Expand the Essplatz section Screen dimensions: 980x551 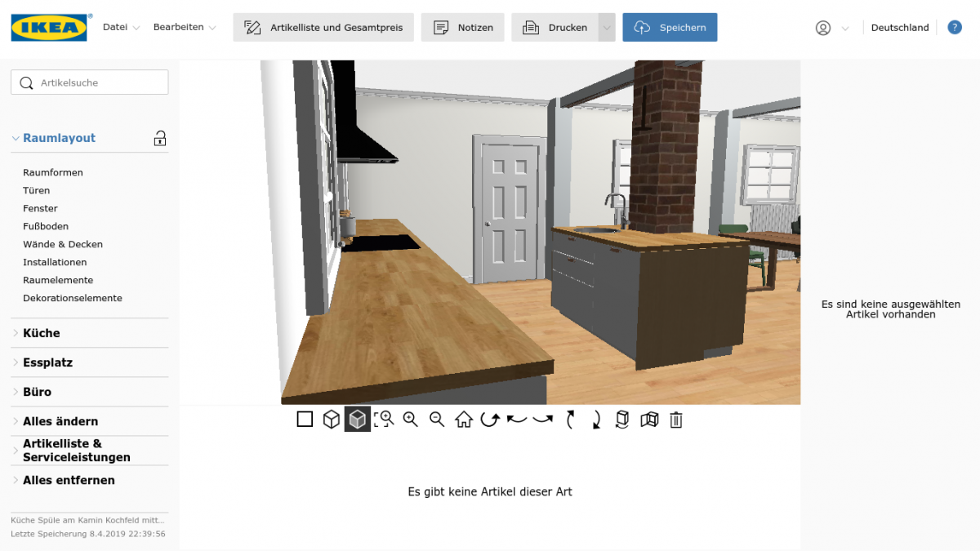pos(47,362)
